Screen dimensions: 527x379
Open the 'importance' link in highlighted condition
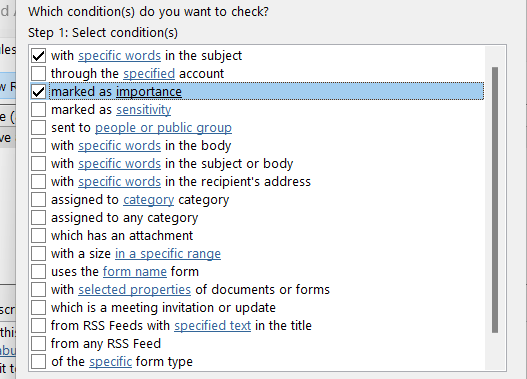point(149,92)
